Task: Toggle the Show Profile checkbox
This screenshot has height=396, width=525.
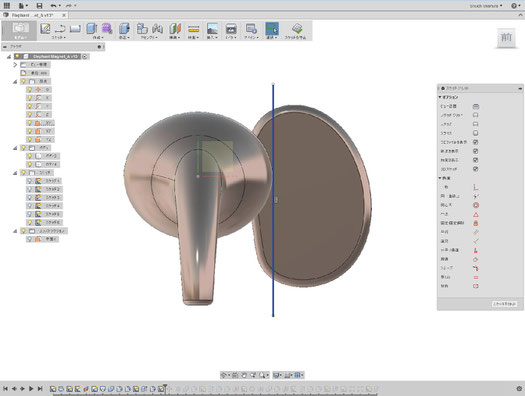Action: [x=475, y=142]
